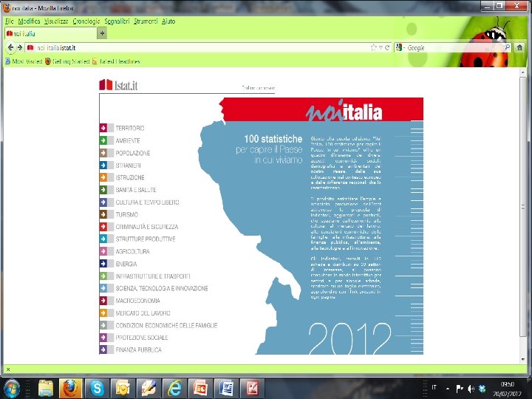Open the Strumenti menu
This screenshot has width=532, height=399.
(x=146, y=21)
